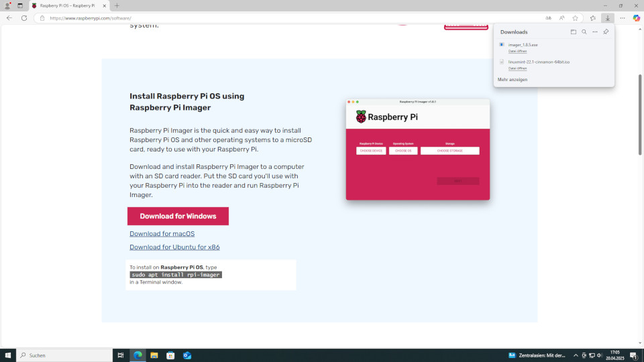The height and width of the screenshot is (362, 644).
Task: Open downloads folder from Downloads panel
Action: [574, 32]
